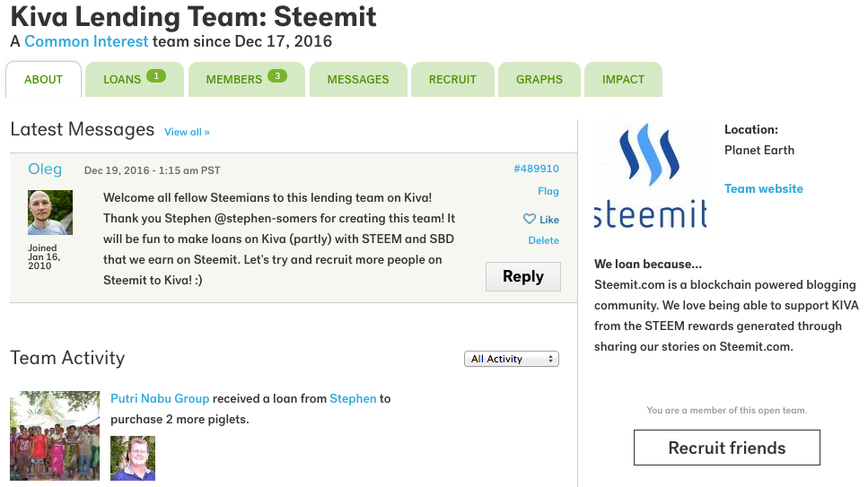The image size is (868, 487).
Task: Open the Recruit tab
Action: 452,80
